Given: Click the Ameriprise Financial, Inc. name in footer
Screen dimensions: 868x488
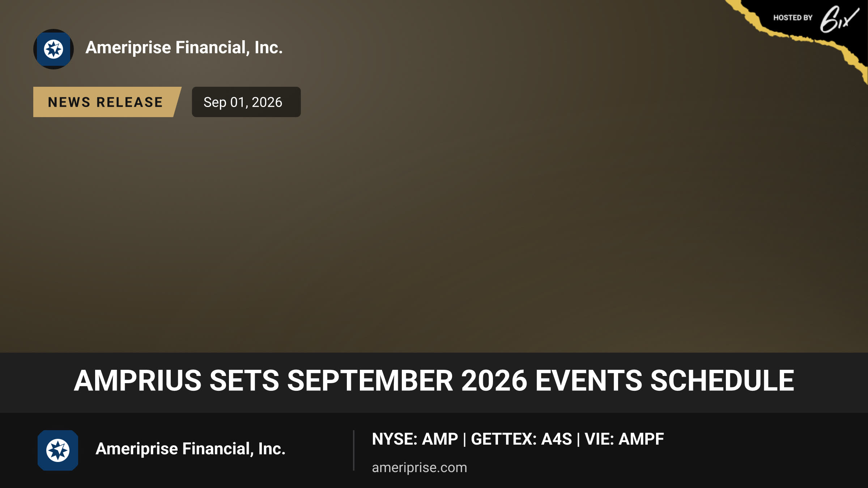Looking at the screenshot, I should (190, 449).
